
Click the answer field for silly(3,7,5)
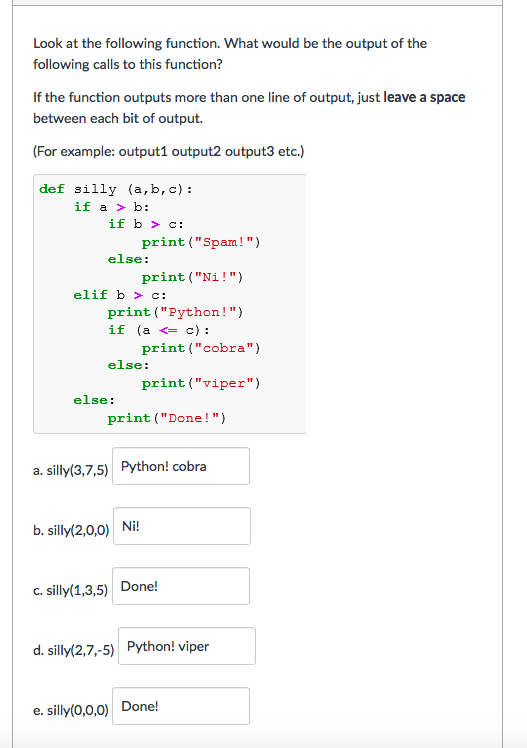(x=181, y=466)
